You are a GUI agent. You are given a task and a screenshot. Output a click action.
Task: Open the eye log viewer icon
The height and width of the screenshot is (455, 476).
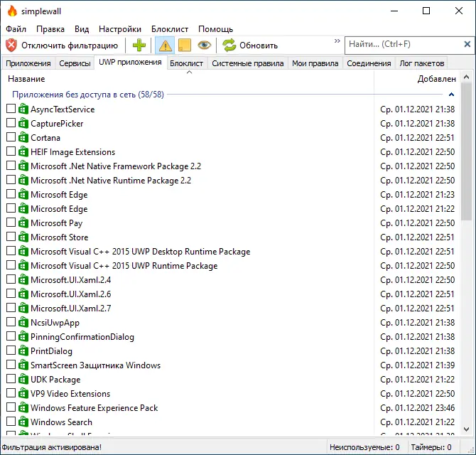204,45
